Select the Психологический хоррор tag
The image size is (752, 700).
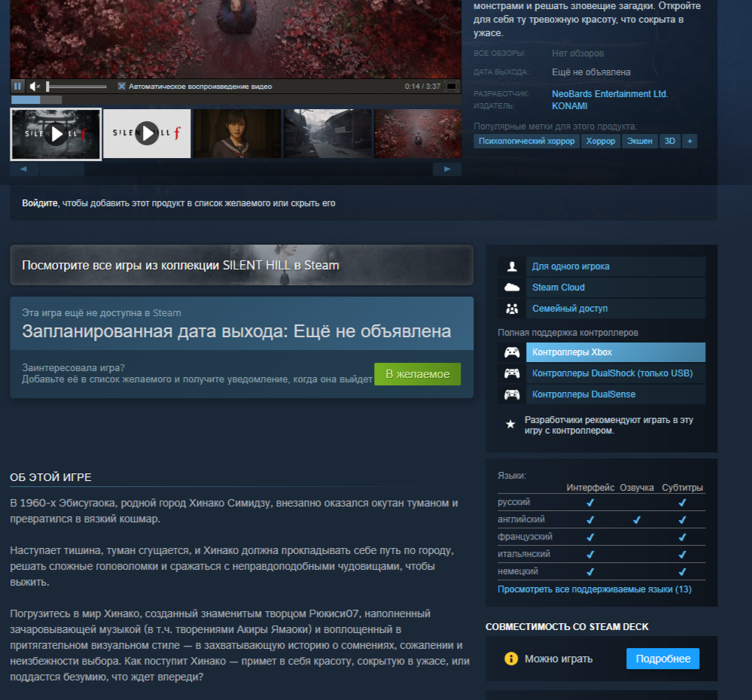526,141
